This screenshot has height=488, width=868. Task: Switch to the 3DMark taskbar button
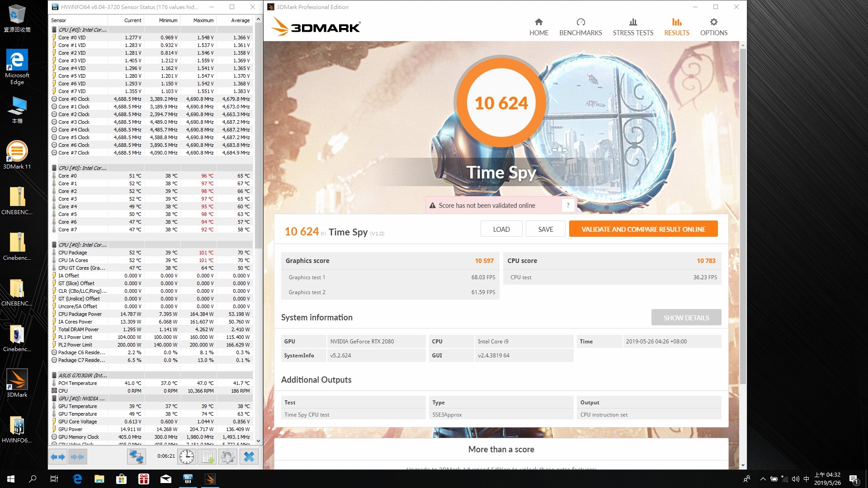coord(210,479)
